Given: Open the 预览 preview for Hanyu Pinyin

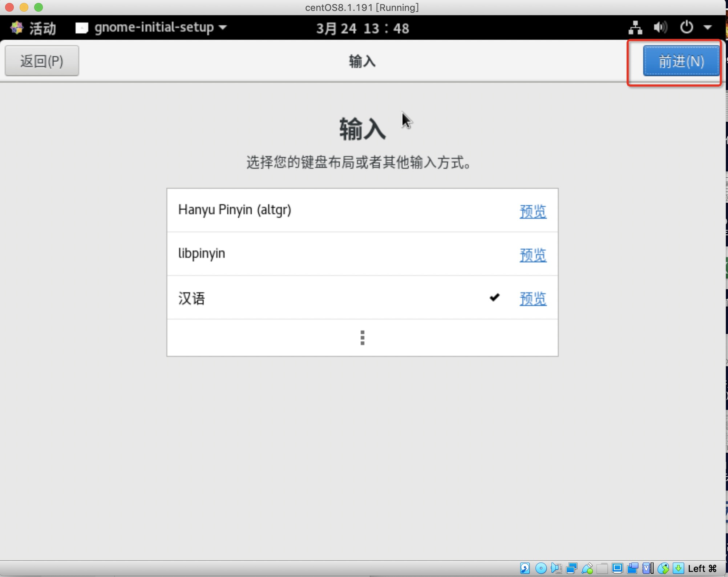Looking at the screenshot, I should pyautogui.click(x=533, y=211).
